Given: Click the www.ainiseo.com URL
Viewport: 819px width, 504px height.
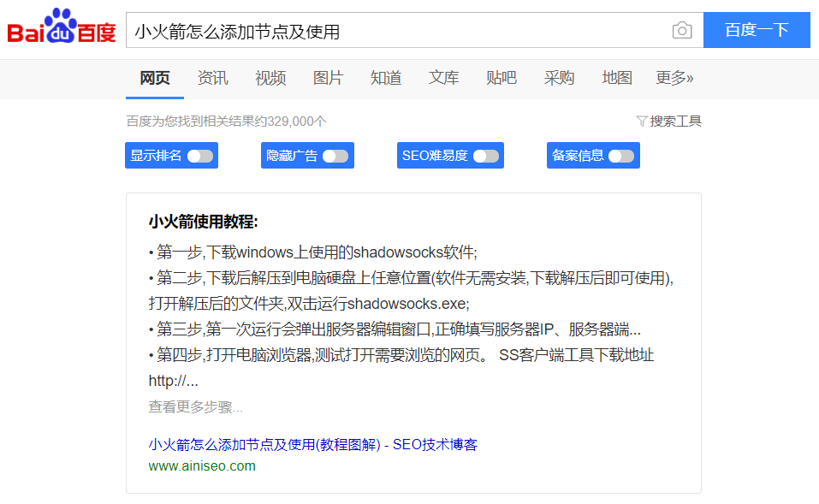Looking at the screenshot, I should (202, 466).
